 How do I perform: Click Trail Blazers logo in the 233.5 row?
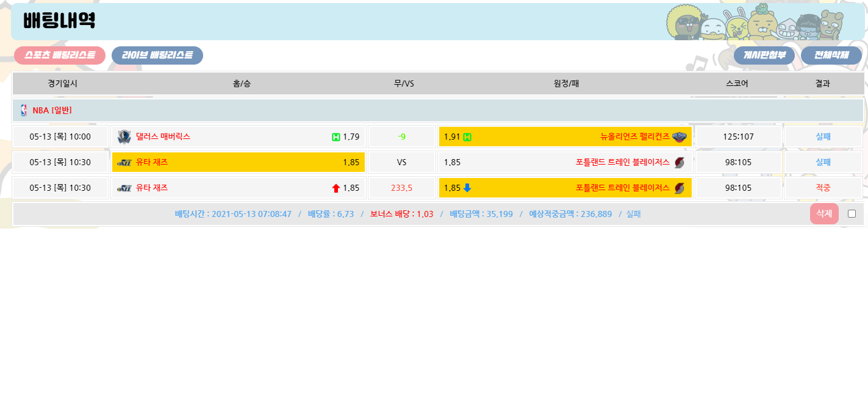pyautogui.click(x=679, y=188)
